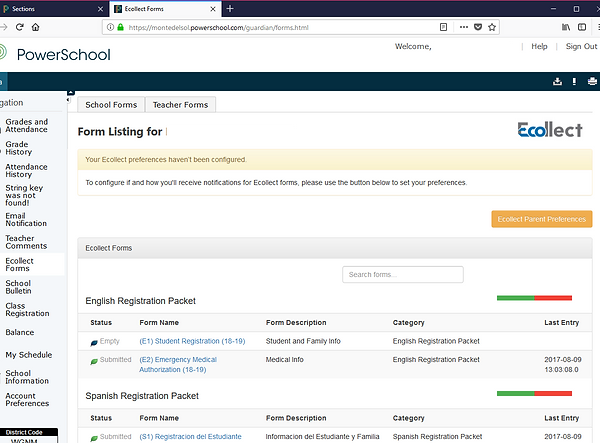
Task: Open My Schedule
Action: (28, 355)
